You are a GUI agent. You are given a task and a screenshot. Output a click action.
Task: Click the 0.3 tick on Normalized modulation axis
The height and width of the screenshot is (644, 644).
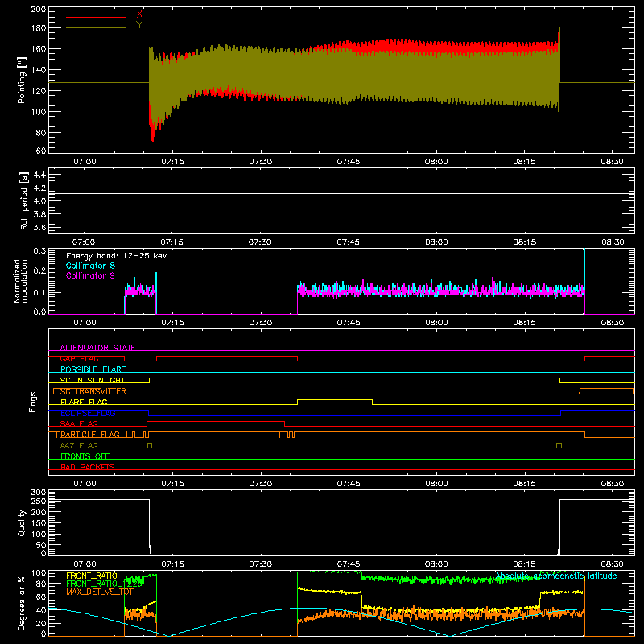pyautogui.click(x=39, y=250)
